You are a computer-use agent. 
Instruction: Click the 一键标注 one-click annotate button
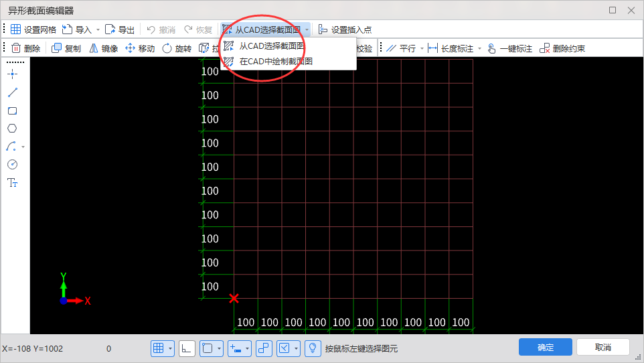(x=509, y=48)
